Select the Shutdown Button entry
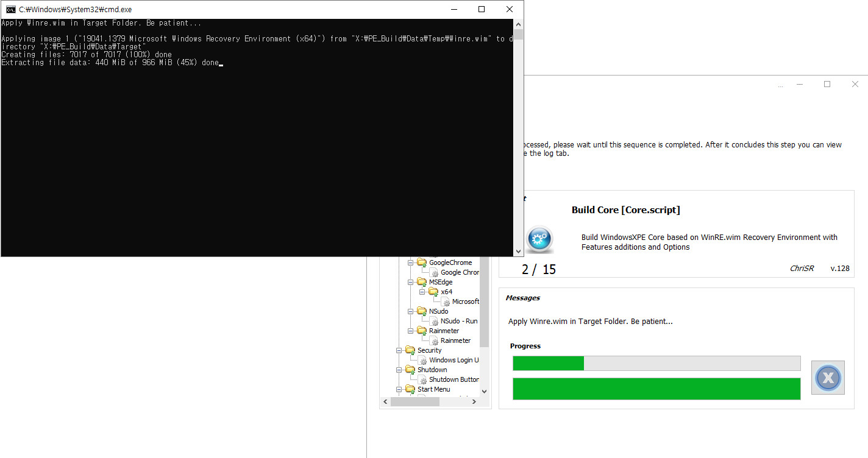 (454, 379)
